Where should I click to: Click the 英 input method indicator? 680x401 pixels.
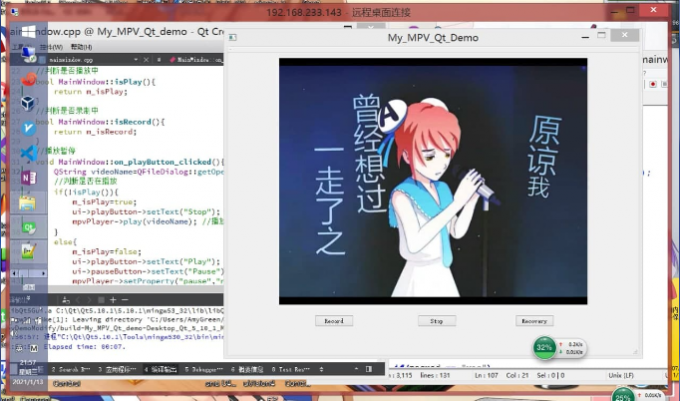pos(20,348)
